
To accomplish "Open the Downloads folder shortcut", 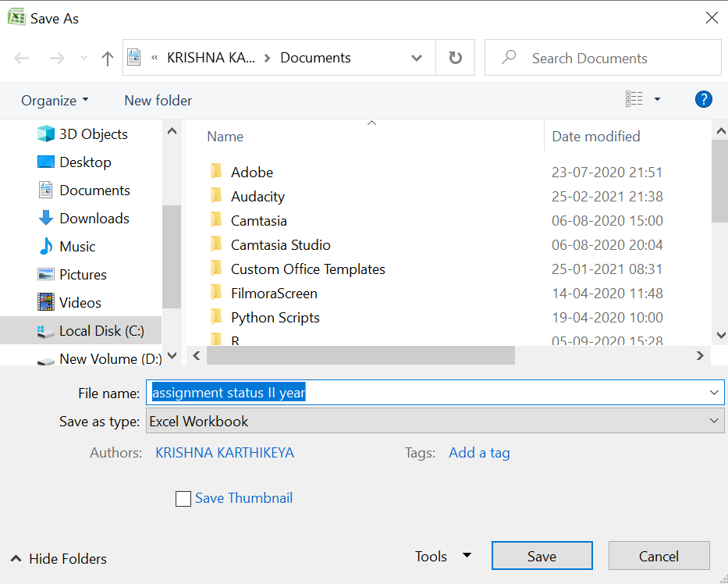I will point(94,219).
